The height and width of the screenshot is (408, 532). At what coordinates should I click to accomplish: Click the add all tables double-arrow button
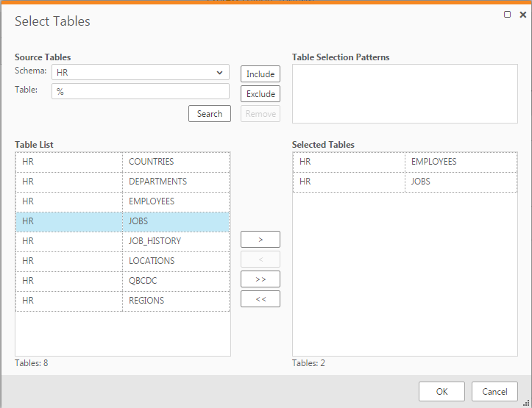tap(260, 279)
